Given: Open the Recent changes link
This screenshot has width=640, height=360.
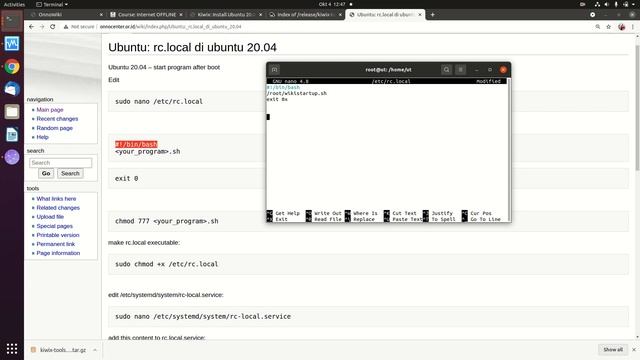Looking at the screenshot, I should (x=57, y=119).
